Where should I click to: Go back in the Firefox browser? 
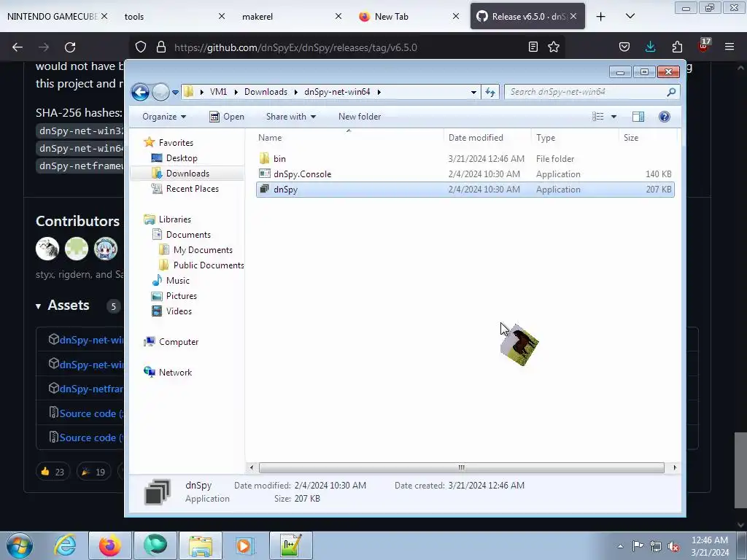18,47
